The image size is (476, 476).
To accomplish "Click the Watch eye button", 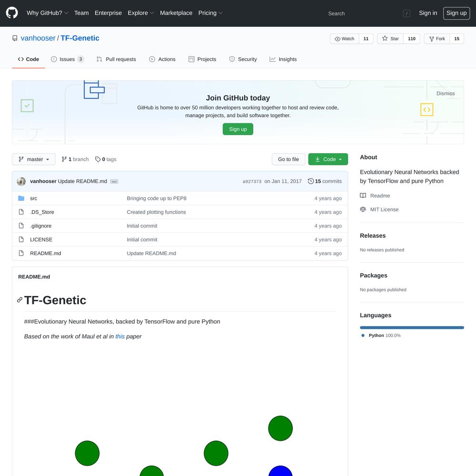I will coord(345,39).
